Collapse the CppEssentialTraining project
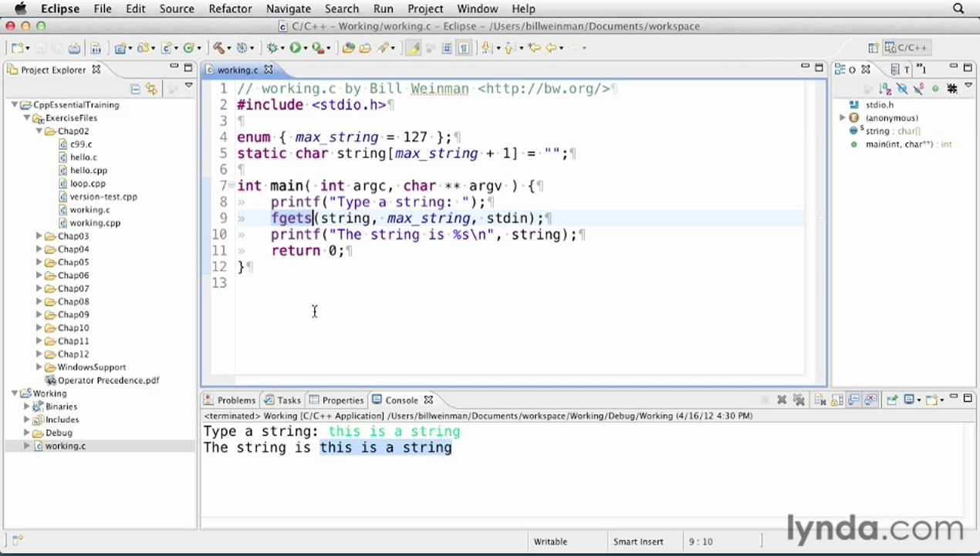The width and height of the screenshot is (980, 556). pos(15,105)
